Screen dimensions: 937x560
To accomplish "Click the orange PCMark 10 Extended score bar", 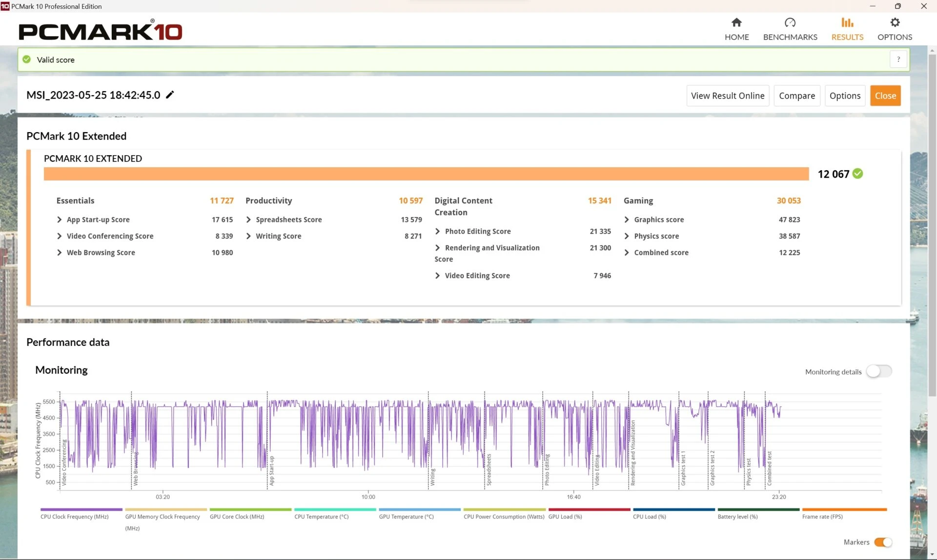I will tap(426, 174).
